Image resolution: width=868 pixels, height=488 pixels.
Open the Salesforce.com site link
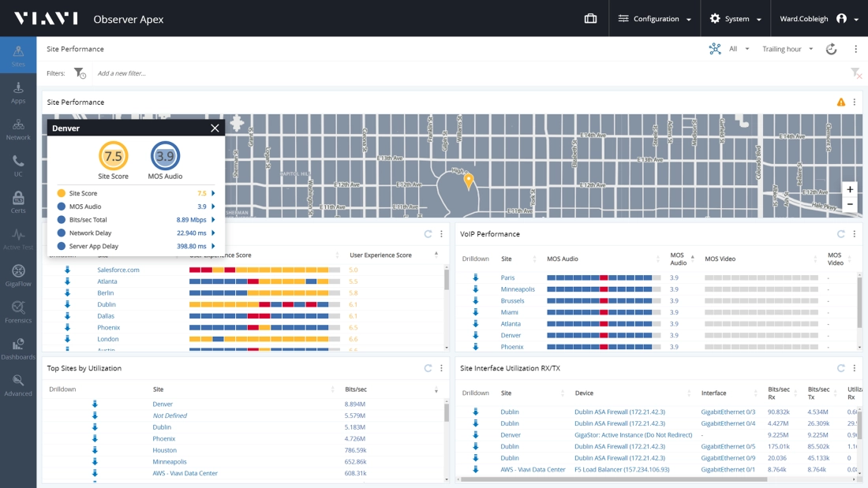coord(118,270)
